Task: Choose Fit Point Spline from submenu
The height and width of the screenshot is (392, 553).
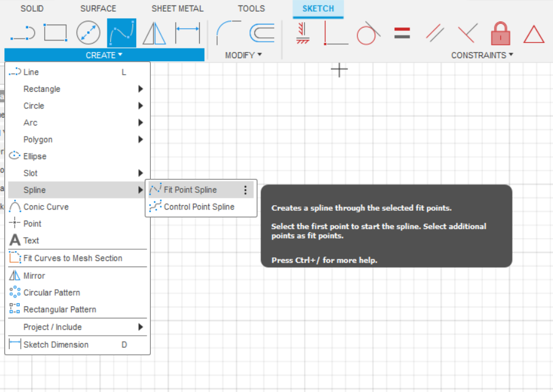Action: click(200, 190)
